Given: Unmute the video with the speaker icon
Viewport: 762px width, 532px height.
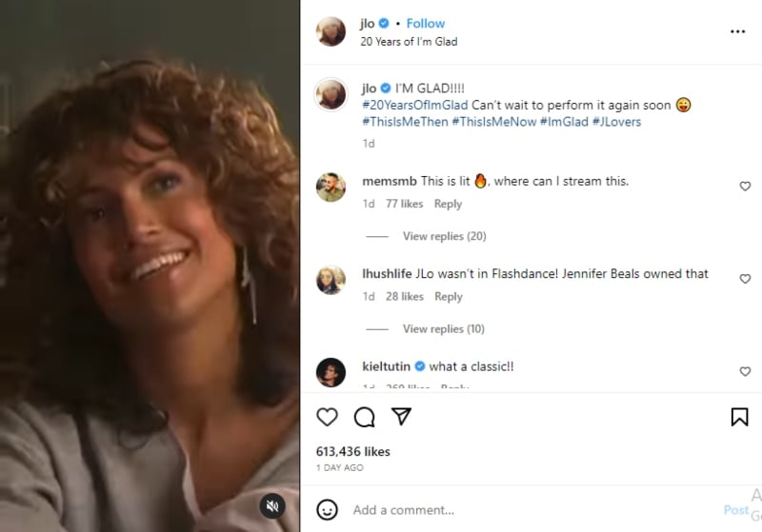Looking at the screenshot, I should pos(272,504).
